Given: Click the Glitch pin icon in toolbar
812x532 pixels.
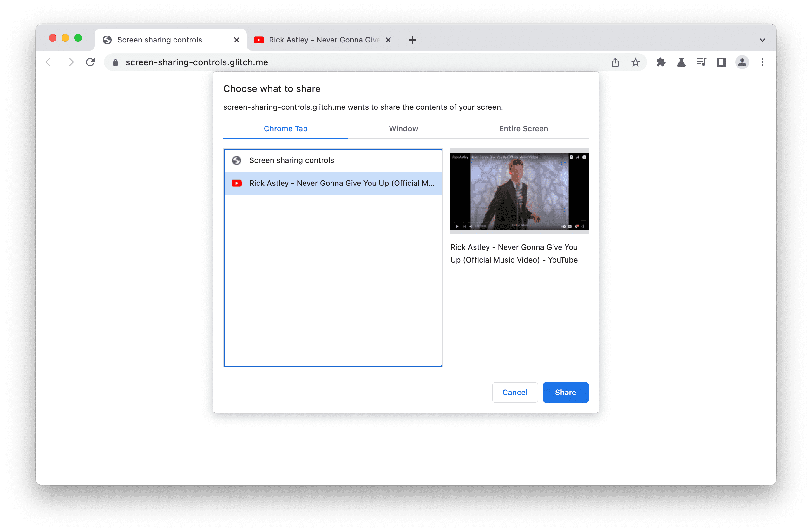Looking at the screenshot, I should [682, 62].
